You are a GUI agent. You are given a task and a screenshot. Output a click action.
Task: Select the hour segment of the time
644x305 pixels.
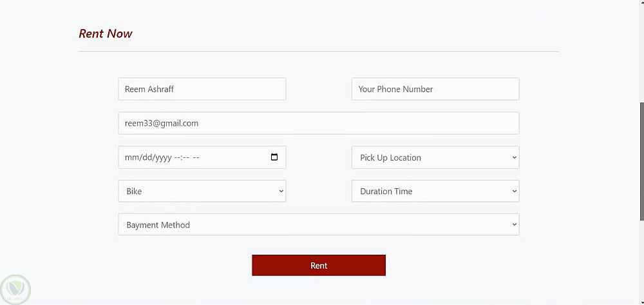coord(177,157)
